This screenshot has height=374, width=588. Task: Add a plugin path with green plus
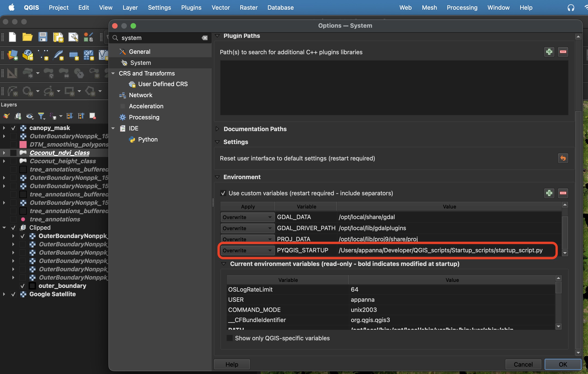pyautogui.click(x=549, y=52)
